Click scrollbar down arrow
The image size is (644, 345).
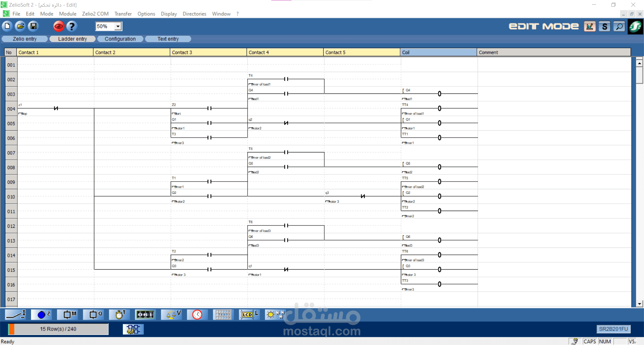pos(639,304)
